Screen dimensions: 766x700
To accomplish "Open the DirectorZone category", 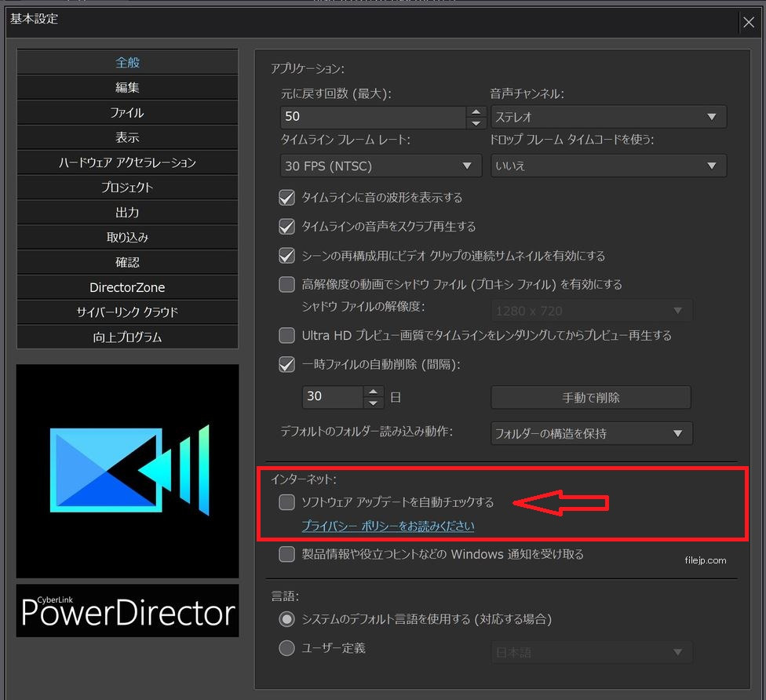I will coord(127,287).
